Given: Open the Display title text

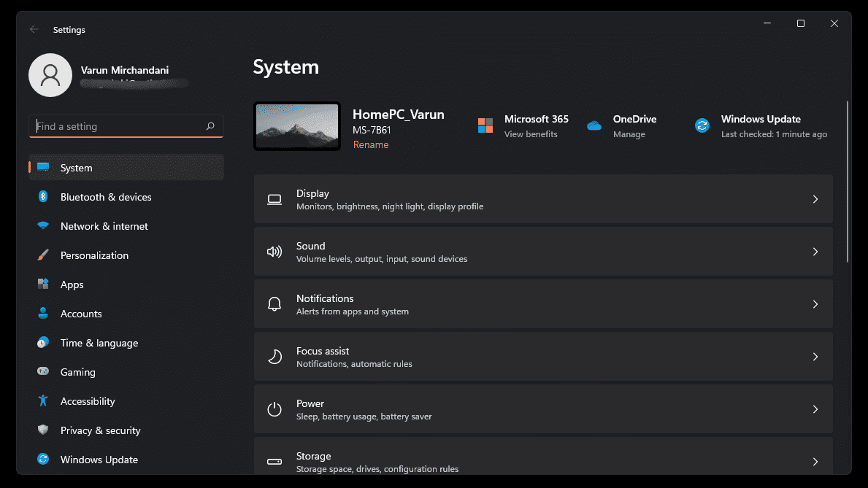Looking at the screenshot, I should pyautogui.click(x=312, y=193).
